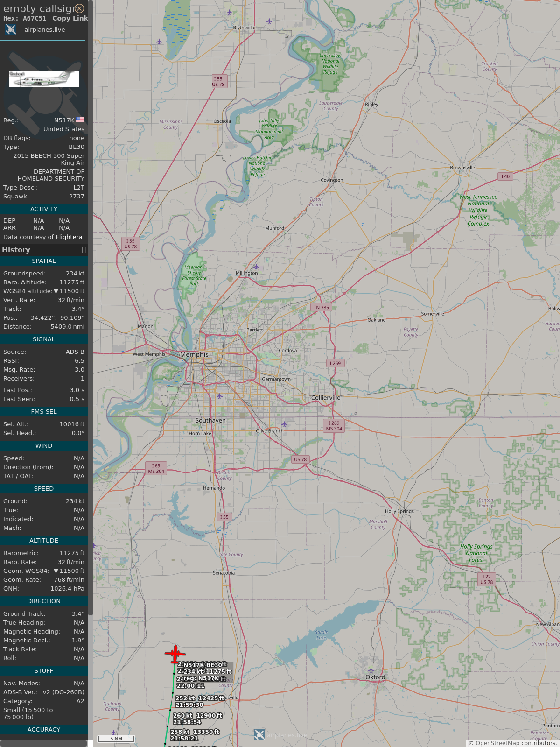Click the Oxford airport plane icon

(371, 670)
